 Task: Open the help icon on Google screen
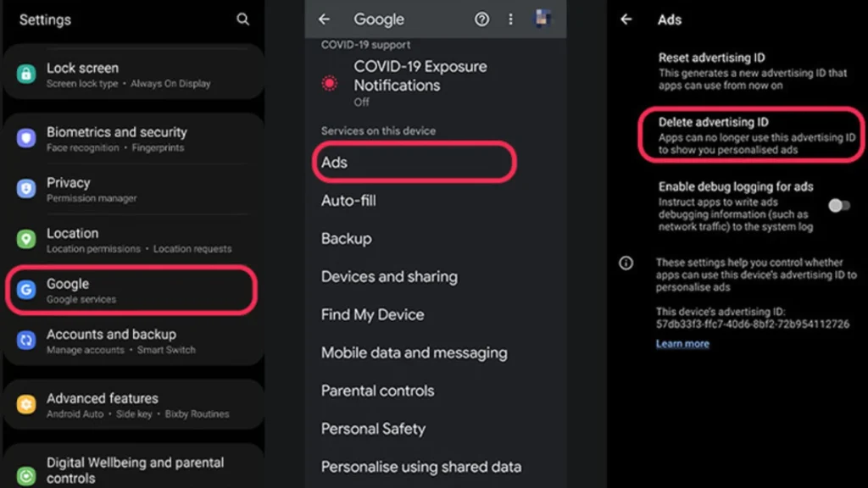481,19
